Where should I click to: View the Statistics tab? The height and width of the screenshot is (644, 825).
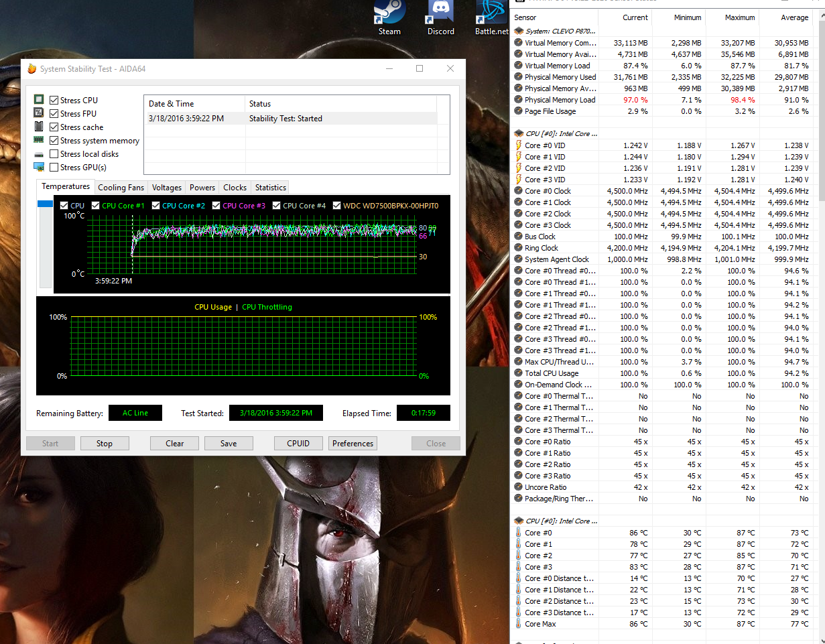271,188
